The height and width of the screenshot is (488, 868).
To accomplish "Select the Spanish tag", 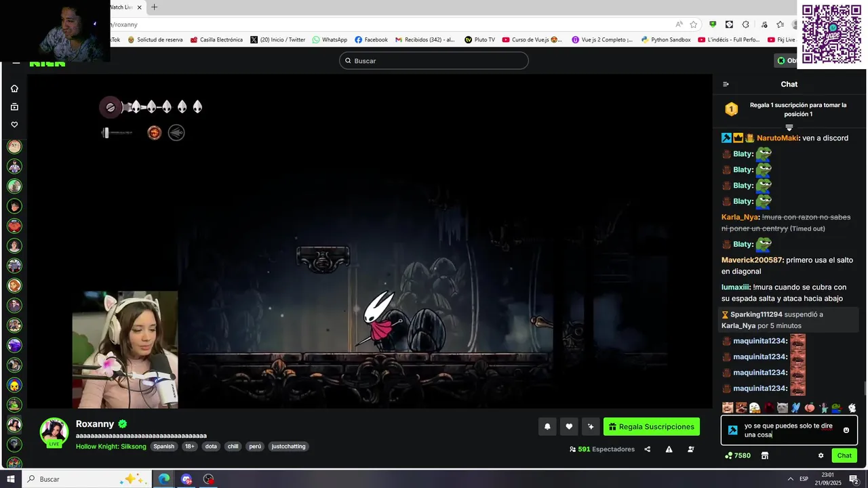I will (x=164, y=447).
